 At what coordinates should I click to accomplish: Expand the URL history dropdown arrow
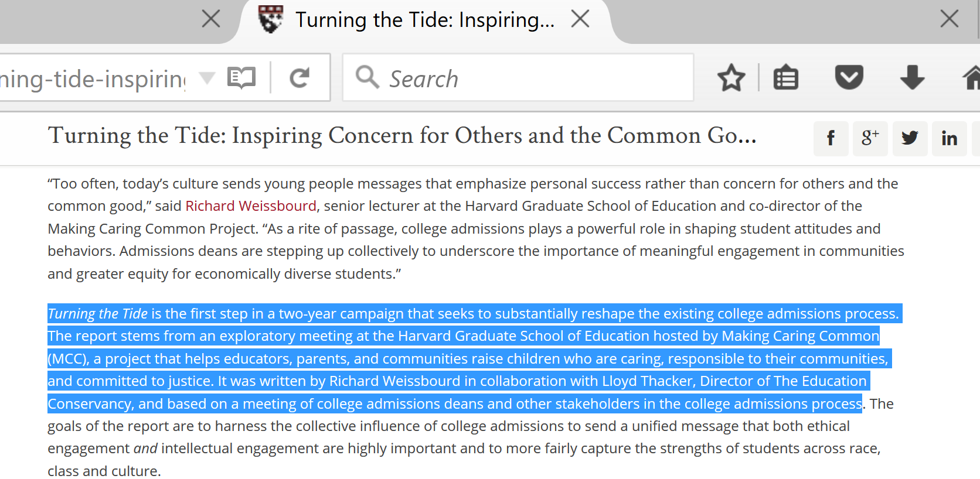pos(207,77)
